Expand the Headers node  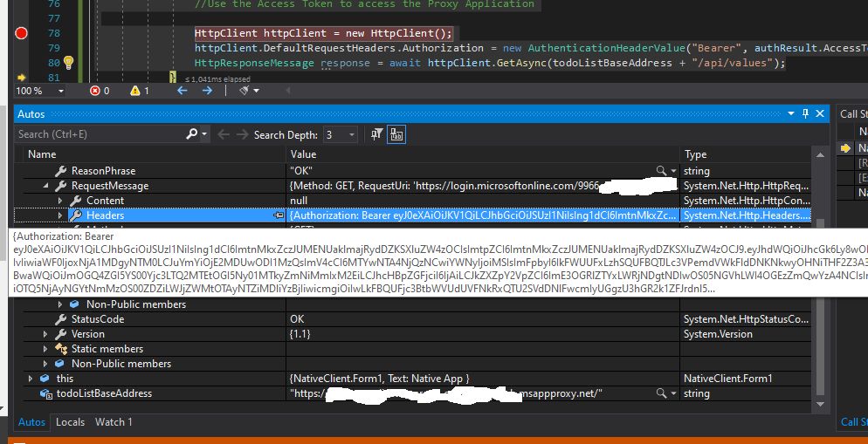point(60,215)
